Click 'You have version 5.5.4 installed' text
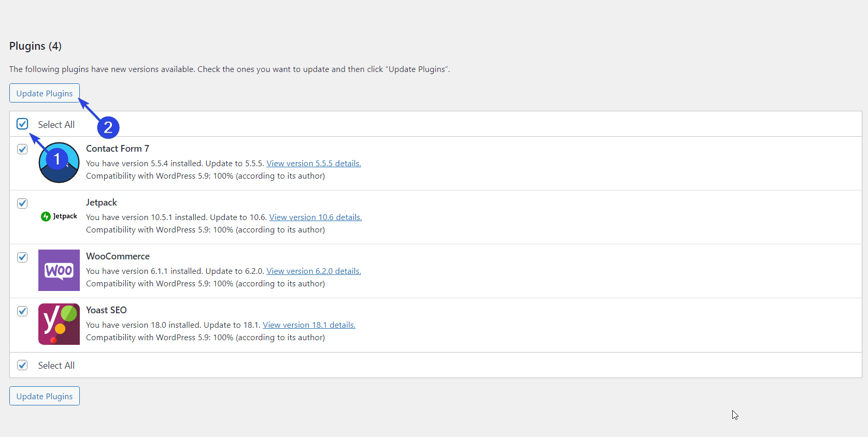 (x=144, y=164)
